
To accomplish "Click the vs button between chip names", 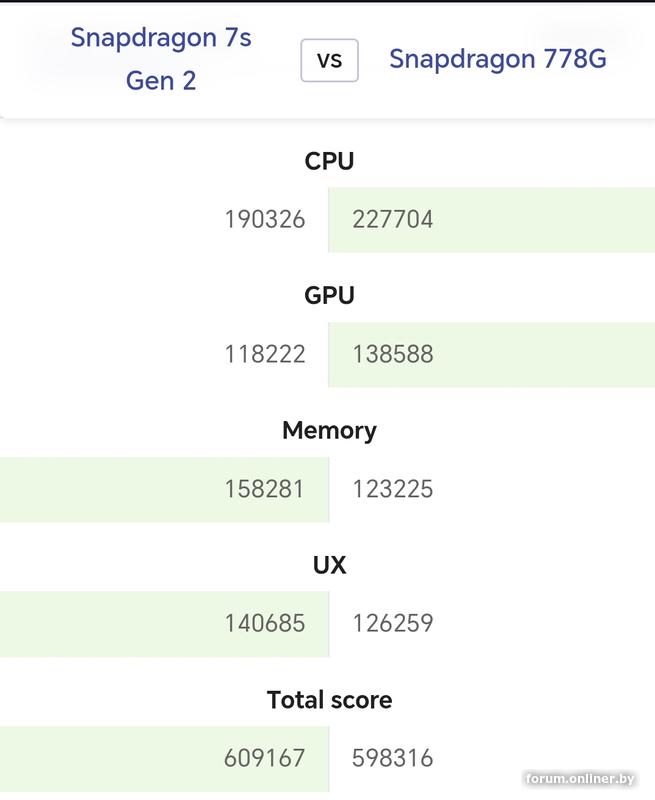I will click(329, 60).
